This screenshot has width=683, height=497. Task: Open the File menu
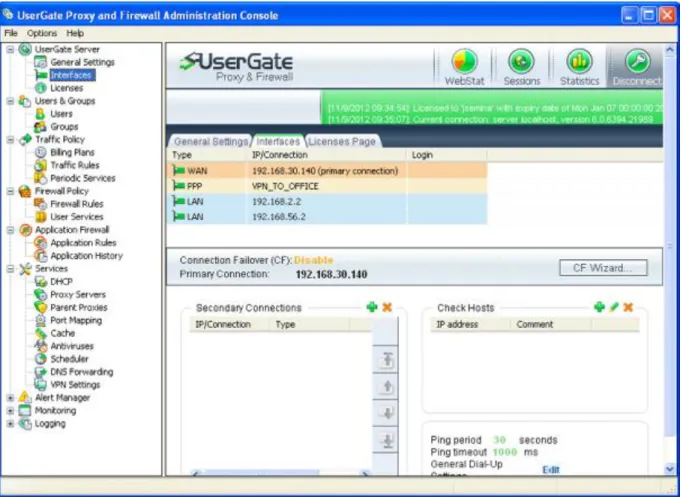[x=11, y=33]
